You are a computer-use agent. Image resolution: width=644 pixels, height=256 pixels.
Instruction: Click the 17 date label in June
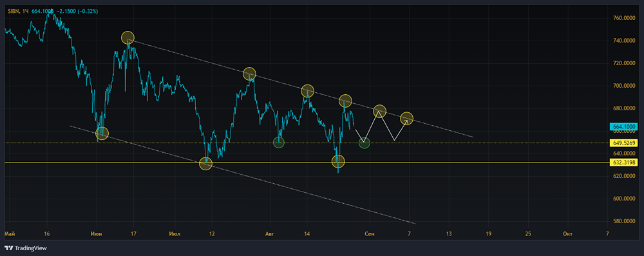click(x=133, y=234)
